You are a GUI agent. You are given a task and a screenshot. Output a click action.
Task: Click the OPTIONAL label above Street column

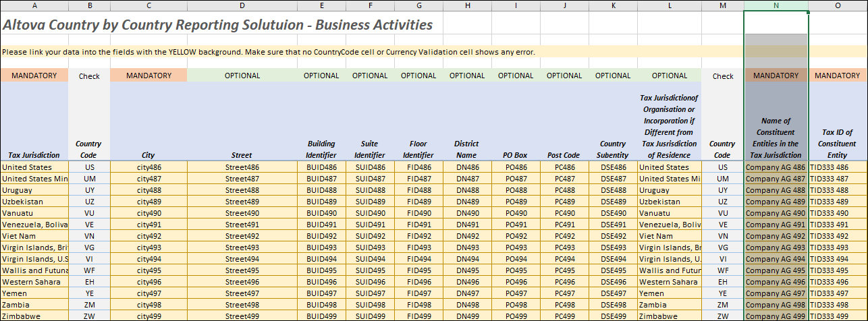point(242,76)
